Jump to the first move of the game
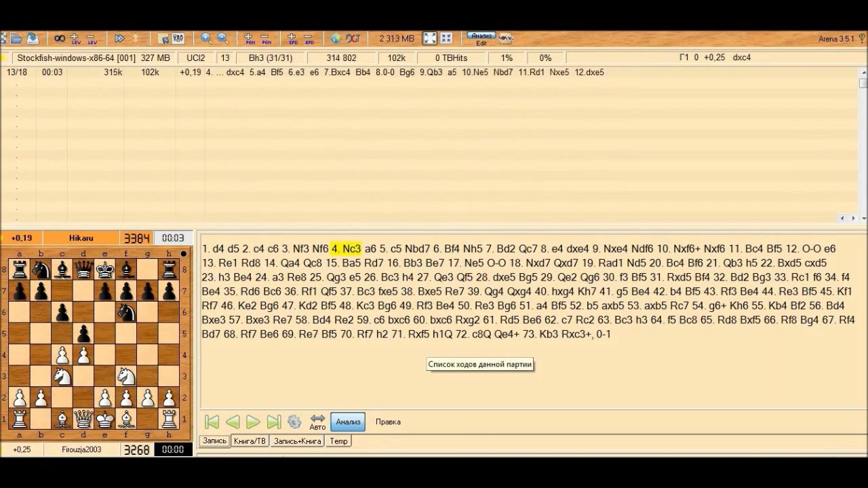The height and width of the screenshot is (488, 868). [212, 422]
